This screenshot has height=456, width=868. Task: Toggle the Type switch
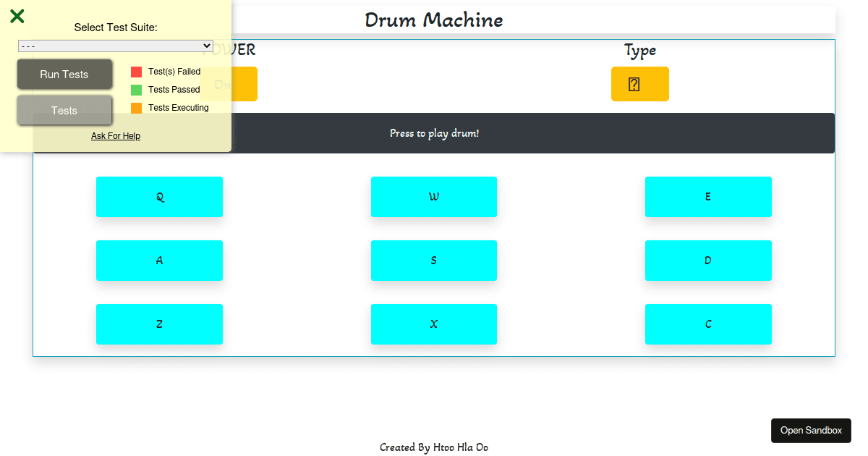(639, 84)
